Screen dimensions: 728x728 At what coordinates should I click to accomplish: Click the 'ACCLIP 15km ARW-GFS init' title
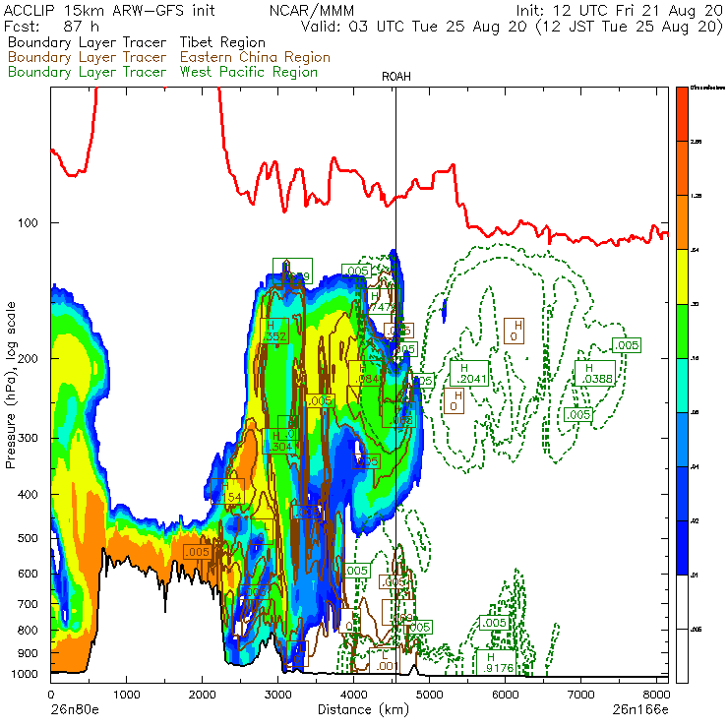tap(109, 10)
